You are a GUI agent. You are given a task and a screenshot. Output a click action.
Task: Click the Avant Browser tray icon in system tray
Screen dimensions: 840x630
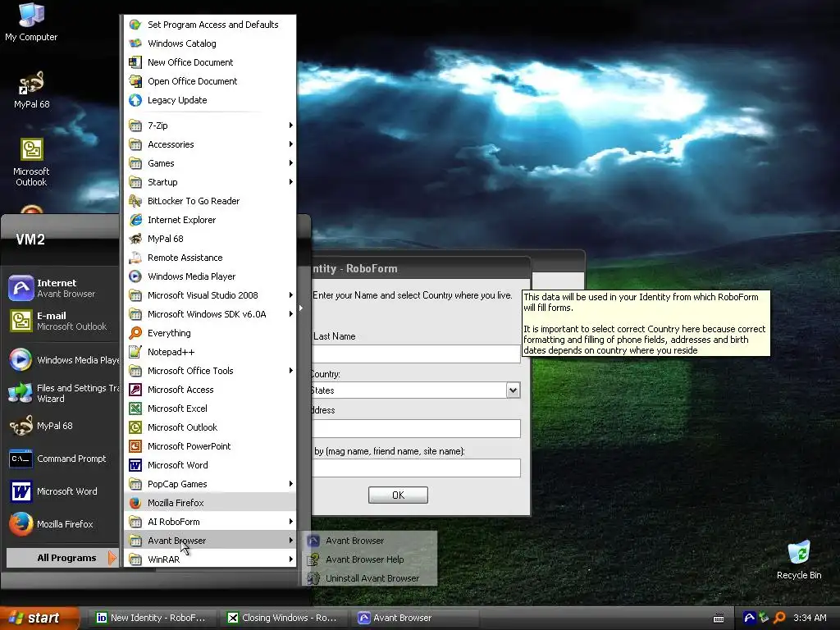[x=750, y=618]
